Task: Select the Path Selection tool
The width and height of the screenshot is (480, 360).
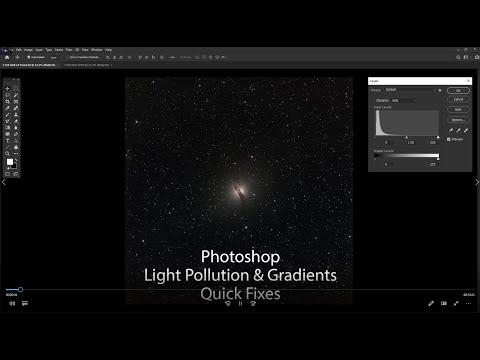Action: (16, 141)
